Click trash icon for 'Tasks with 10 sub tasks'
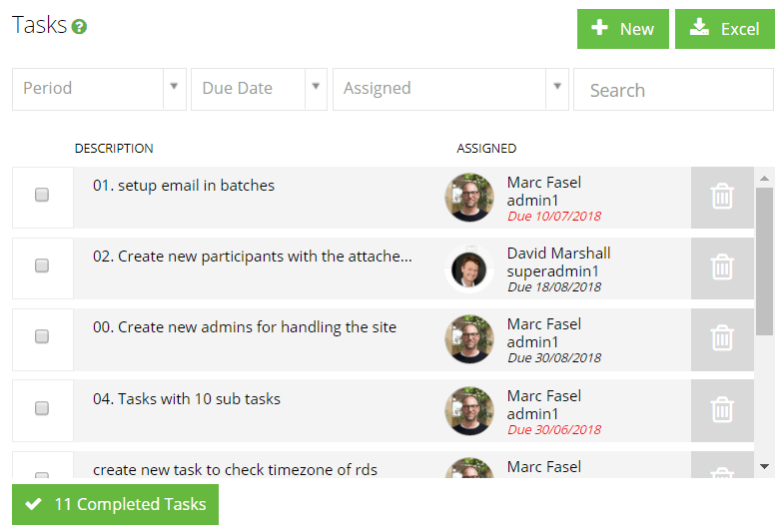Viewport: 783px width, 532px height. pyautogui.click(x=722, y=409)
